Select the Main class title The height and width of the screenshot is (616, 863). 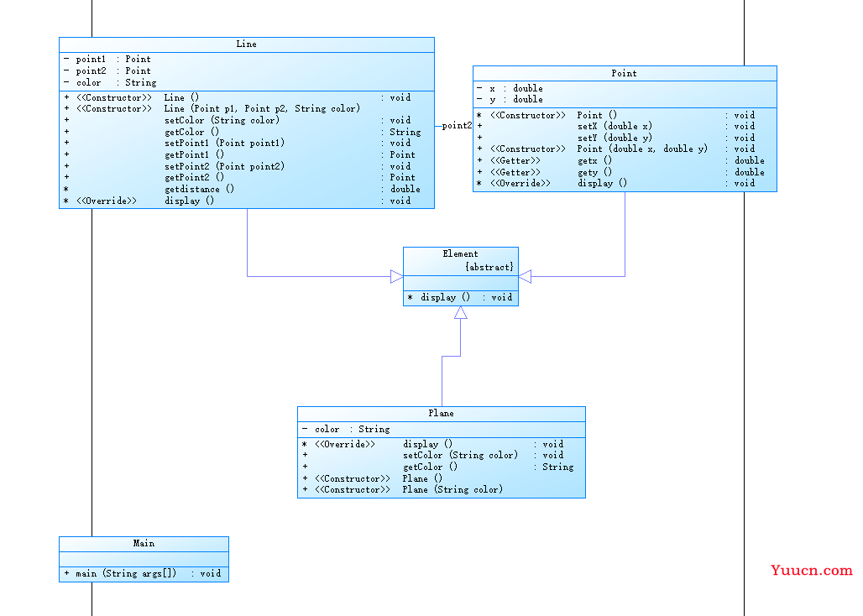[144, 543]
